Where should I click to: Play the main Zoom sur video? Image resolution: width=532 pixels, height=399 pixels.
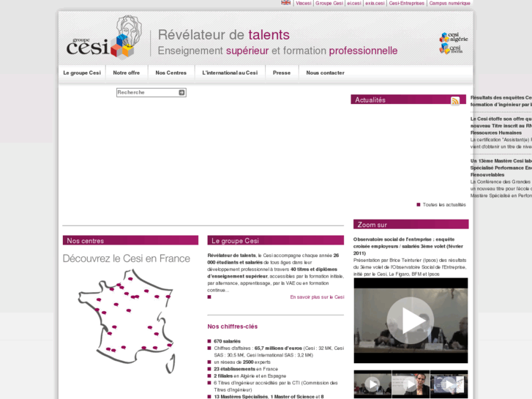[x=411, y=321]
